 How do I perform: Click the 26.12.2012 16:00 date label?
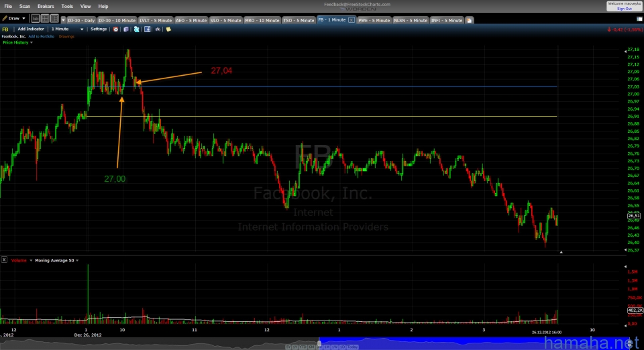(x=547, y=333)
